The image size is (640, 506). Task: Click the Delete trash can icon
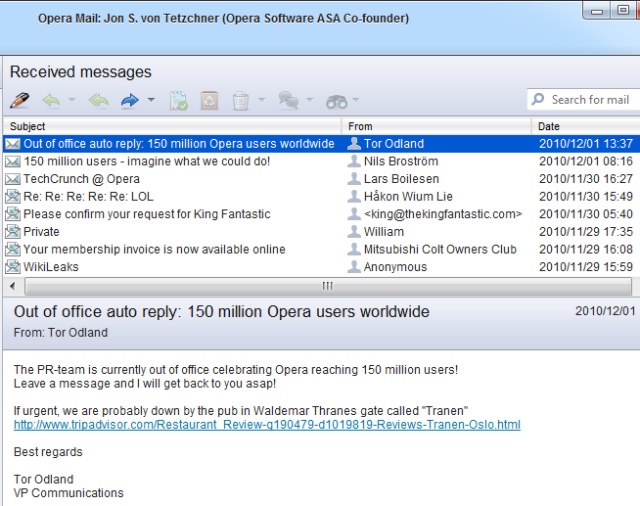[x=240, y=100]
